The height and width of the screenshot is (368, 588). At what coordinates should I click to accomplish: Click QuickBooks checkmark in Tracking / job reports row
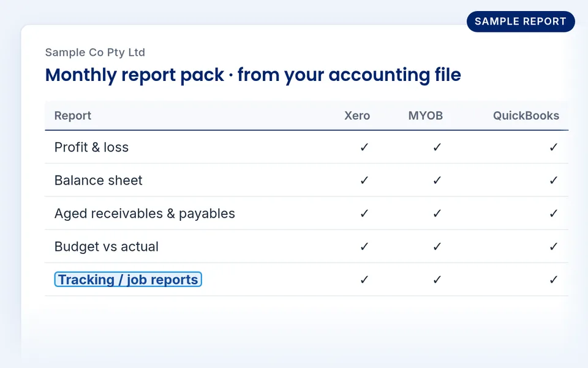tap(554, 280)
